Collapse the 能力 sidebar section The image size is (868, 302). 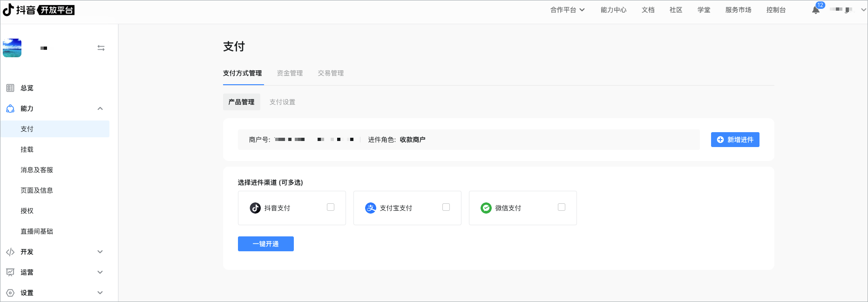pos(100,108)
